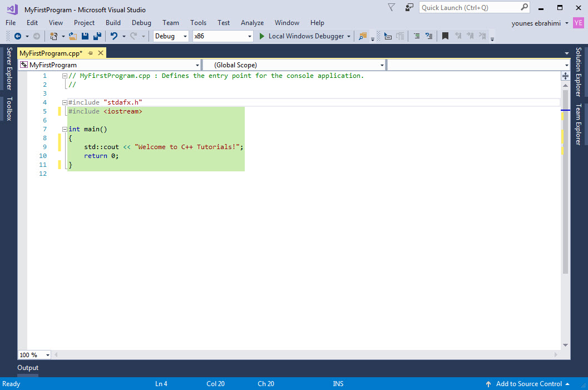
Task: Click the Navigate Backward arrow
Action: tap(18, 36)
